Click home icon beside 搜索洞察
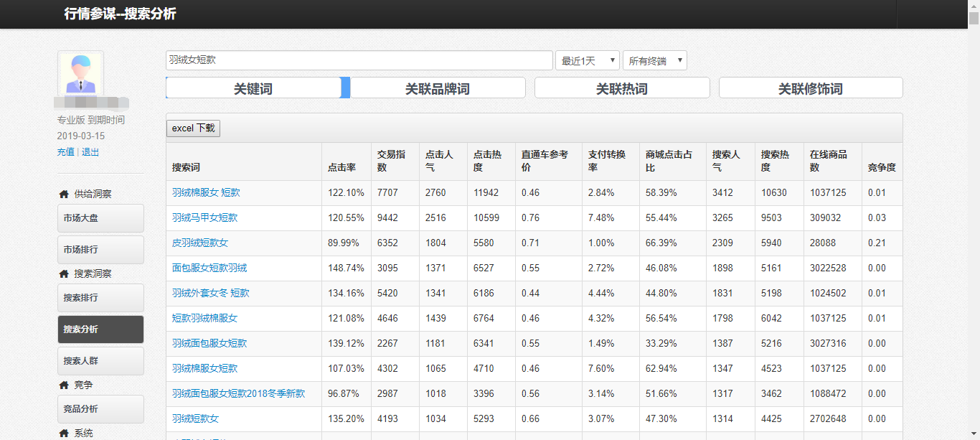Viewport: 980px width, 440px height. pyautogui.click(x=64, y=273)
